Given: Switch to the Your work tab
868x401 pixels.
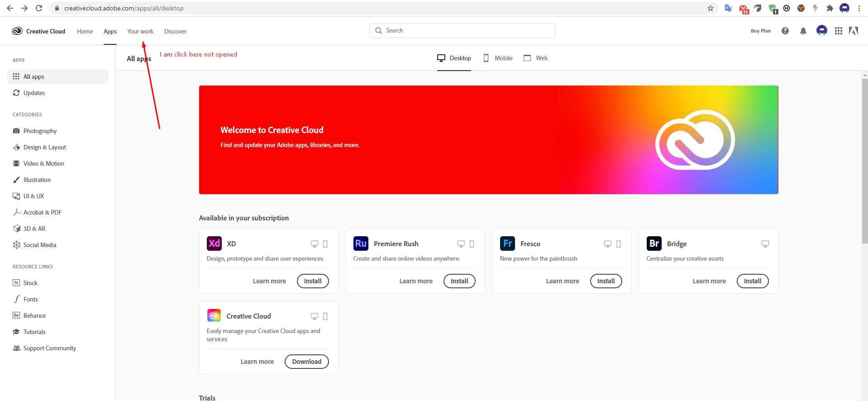Looking at the screenshot, I should (140, 31).
